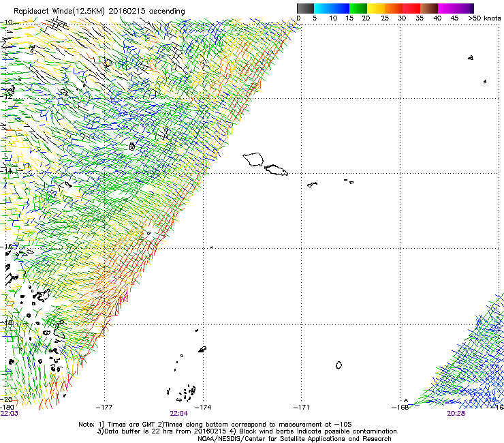Click the '22:04' time label
The image size is (504, 443).
pyautogui.click(x=178, y=414)
